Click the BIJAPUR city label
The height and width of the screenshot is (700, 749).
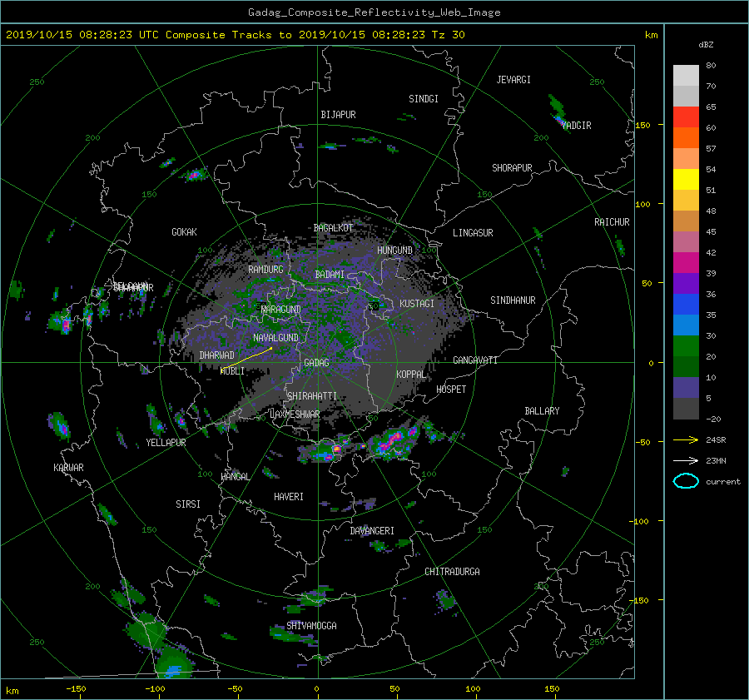pos(338,115)
